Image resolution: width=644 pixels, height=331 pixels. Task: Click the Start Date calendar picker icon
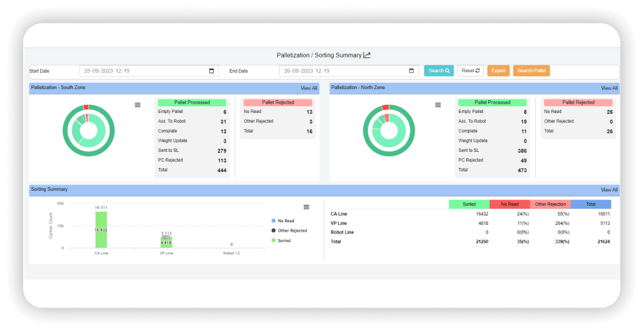pyautogui.click(x=212, y=71)
